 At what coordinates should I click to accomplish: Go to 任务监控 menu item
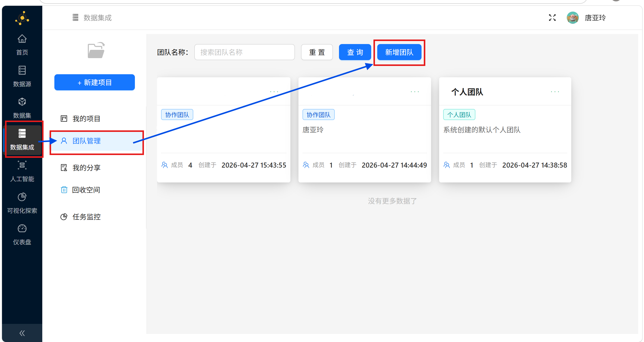86,217
